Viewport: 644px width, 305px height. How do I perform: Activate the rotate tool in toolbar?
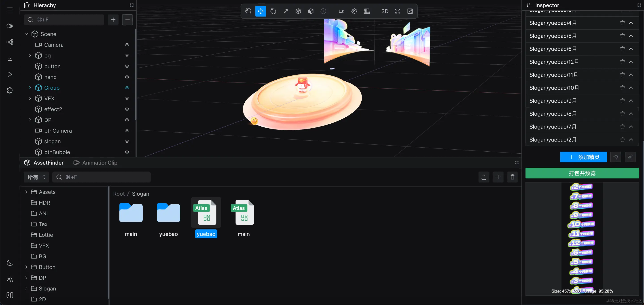pyautogui.click(x=273, y=11)
